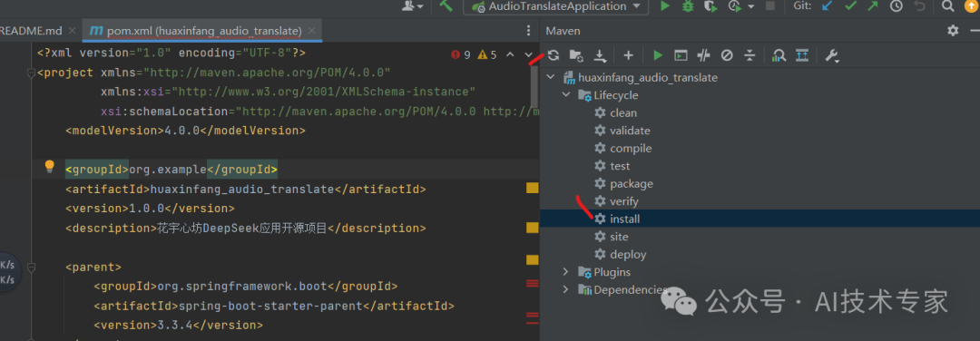
Task: Click Git commit checkmark icon
Action: pos(850,6)
